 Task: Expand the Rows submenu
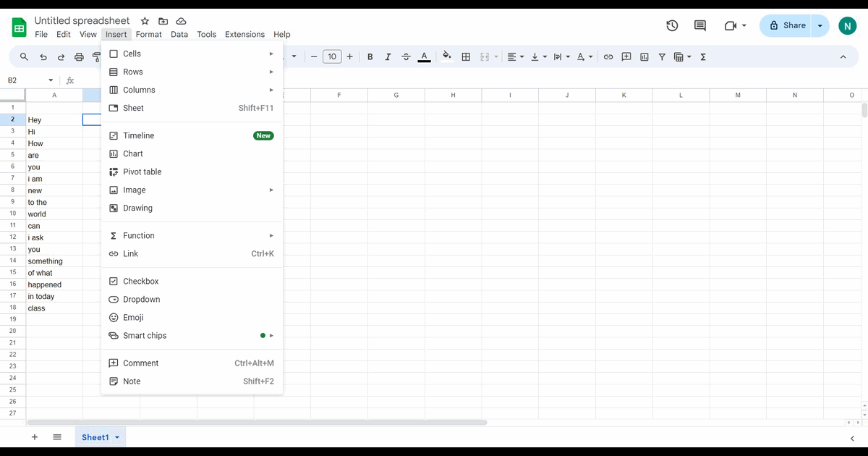pyautogui.click(x=192, y=72)
